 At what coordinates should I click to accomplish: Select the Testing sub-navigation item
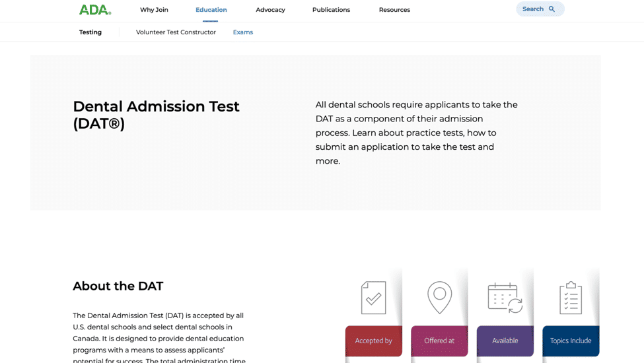(90, 32)
